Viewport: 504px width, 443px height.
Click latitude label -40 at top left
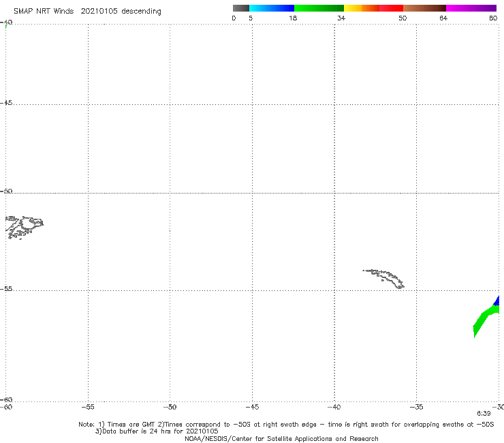(6, 22)
